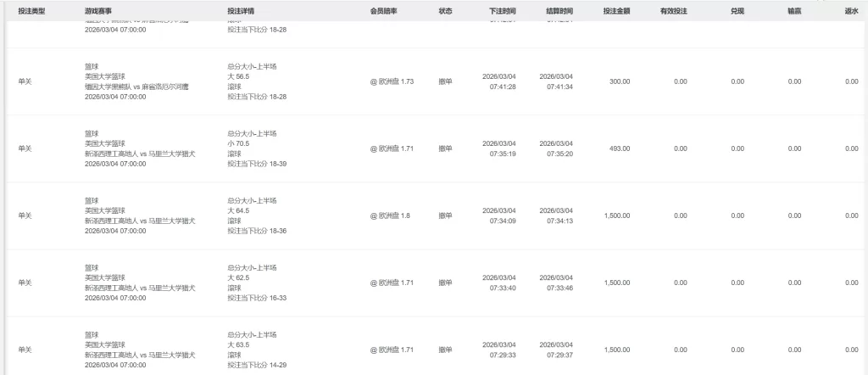Click the 结算时间 column header

pos(559,11)
